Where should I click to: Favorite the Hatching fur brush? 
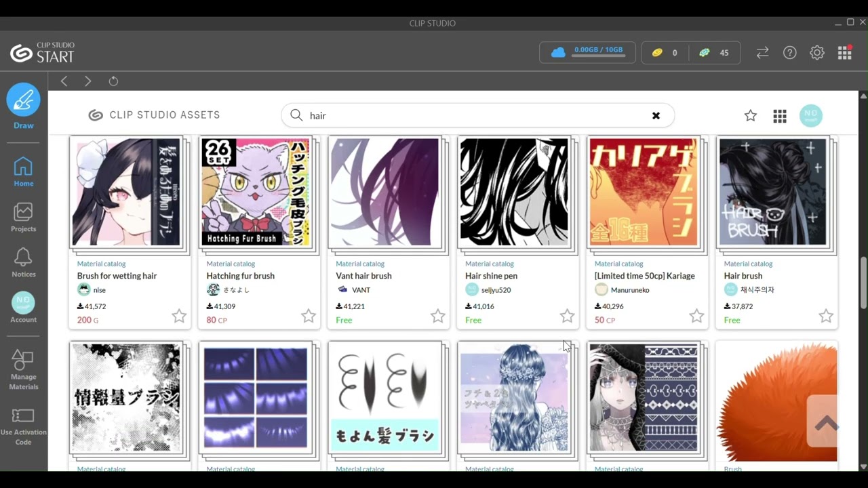(x=309, y=316)
